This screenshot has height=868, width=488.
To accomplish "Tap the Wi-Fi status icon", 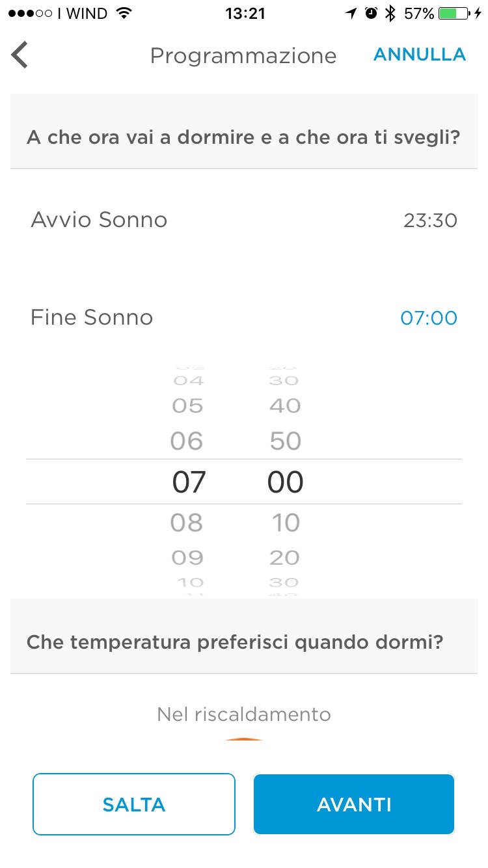I will (x=122, y=13).
